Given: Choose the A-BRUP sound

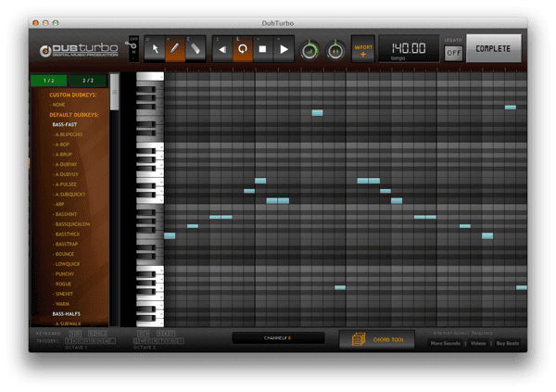Looking at the screenshot, I should tap(63, 155).
